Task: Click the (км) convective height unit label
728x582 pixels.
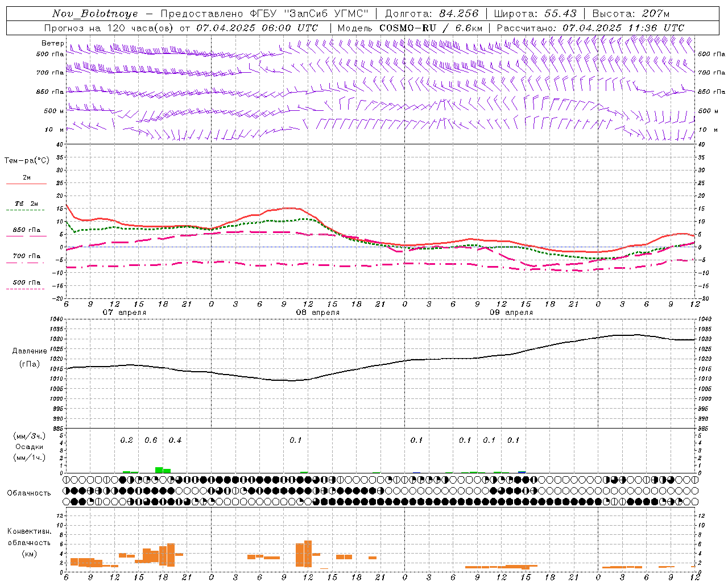Action: coord(29,554)
